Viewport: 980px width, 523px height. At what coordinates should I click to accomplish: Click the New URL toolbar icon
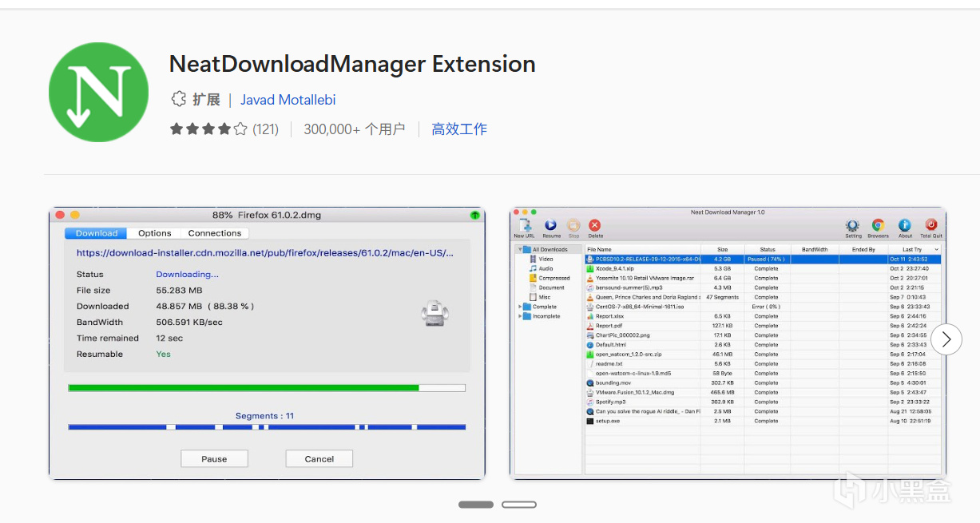(525, 228)
